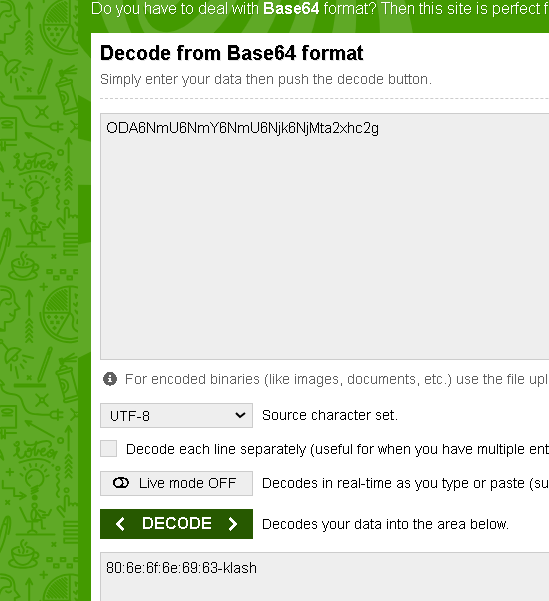The height and width of the screenshot is (601, 549).
Task: Click the 'Decode each line separately' label text
Action: tap(216, 449)
